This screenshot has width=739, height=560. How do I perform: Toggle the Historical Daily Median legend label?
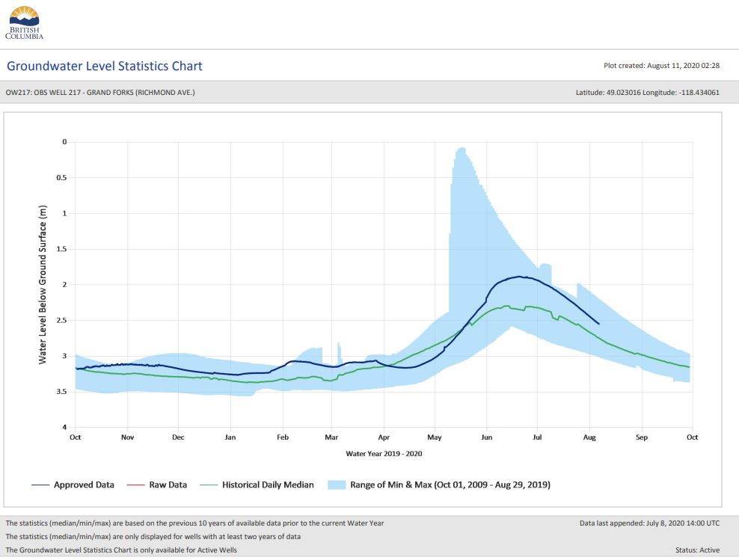click(x=268, y=485)
